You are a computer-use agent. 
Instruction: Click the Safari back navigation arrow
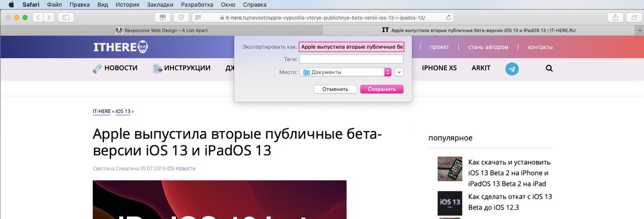(x=38, y=18)
